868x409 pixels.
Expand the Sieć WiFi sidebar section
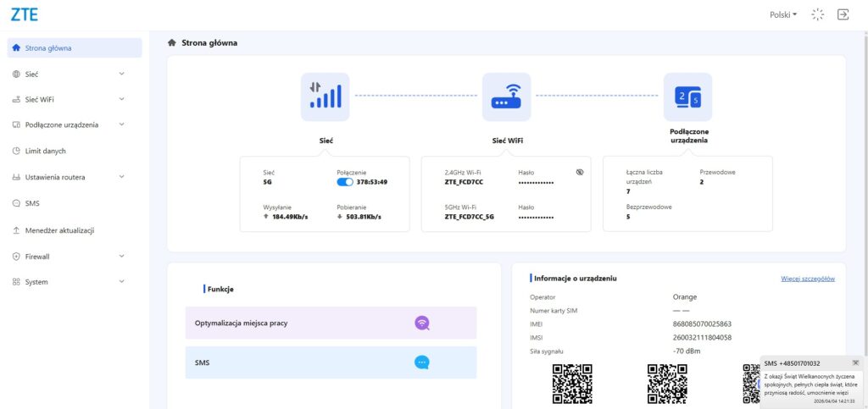[121, 99]
